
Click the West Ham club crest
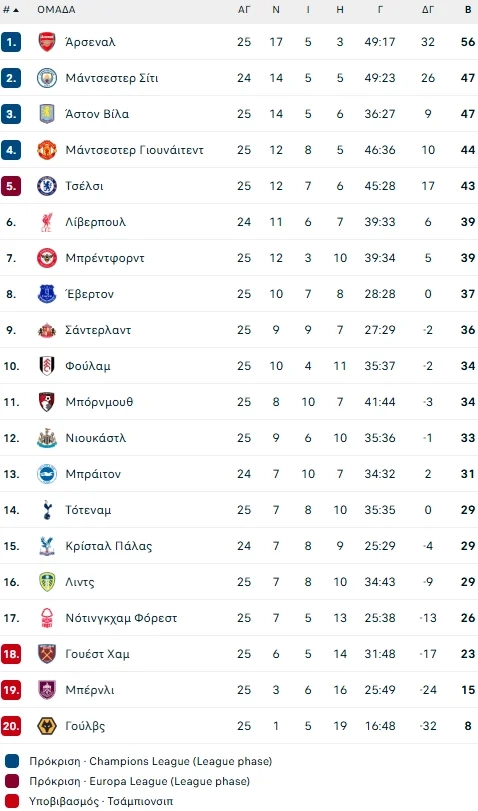47,654
